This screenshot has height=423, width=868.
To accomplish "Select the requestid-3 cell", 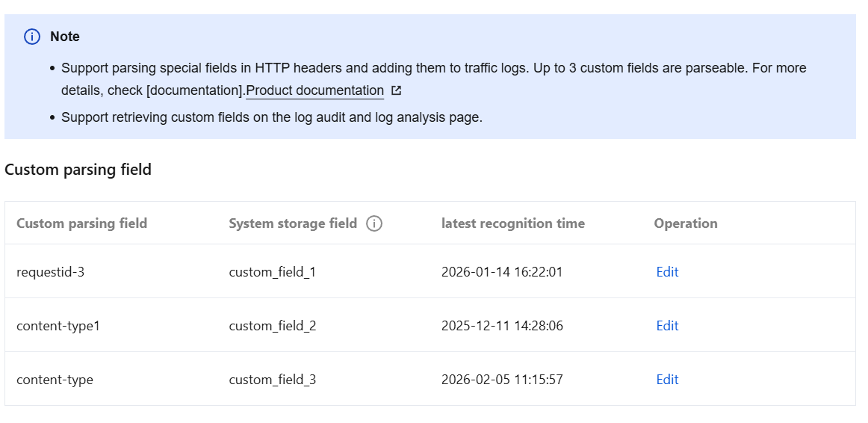I will coord(50,272).
